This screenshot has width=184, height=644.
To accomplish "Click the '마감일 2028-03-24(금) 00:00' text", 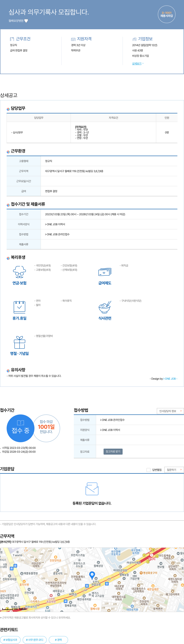I will click(x=19, y=452).
